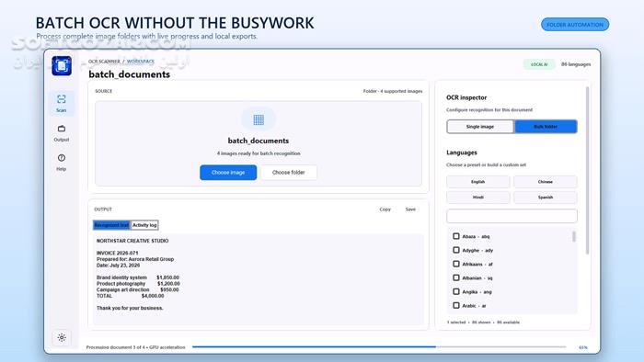Select the English language preset

pos(478,182)
